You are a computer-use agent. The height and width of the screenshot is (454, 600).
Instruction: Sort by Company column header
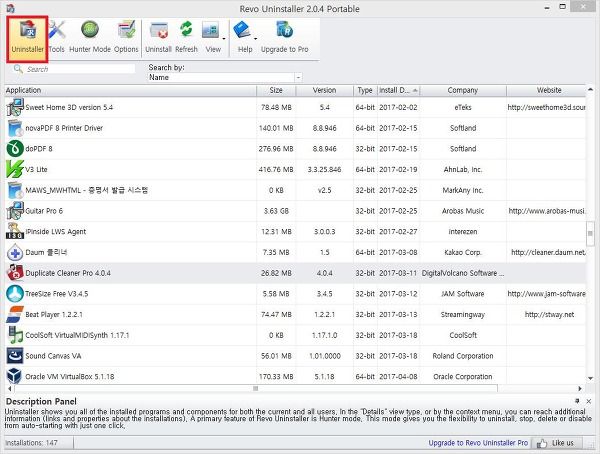tap(463, 90)
